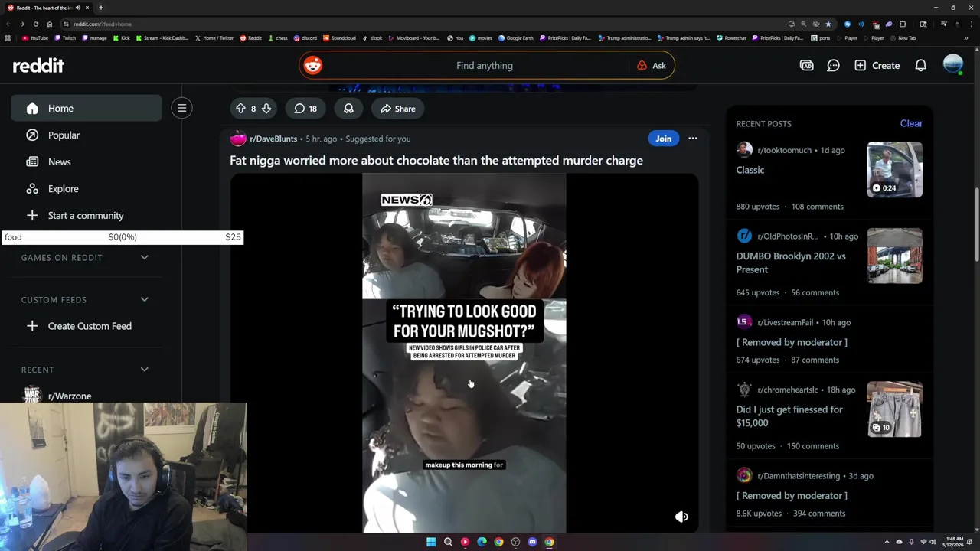
Task: Open the DUMBO Brooklyn bridge thumbnail
Action: point(894,256)
